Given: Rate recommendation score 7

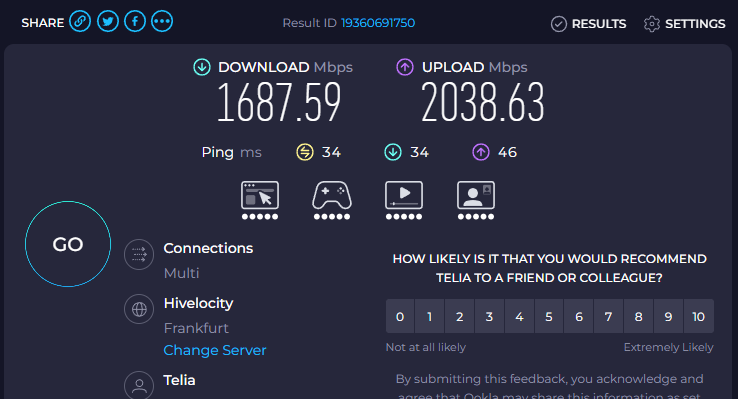Looking at the screenshot, I should (609, 316).
